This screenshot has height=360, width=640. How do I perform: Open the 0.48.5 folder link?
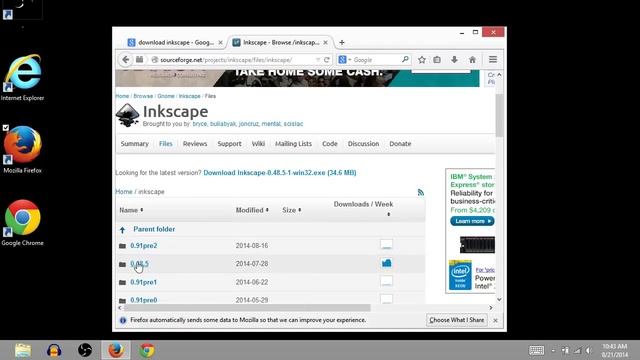coord(139,264)
